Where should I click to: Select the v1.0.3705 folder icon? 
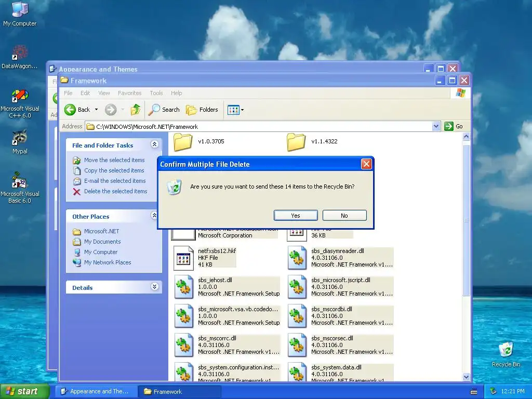183,142
